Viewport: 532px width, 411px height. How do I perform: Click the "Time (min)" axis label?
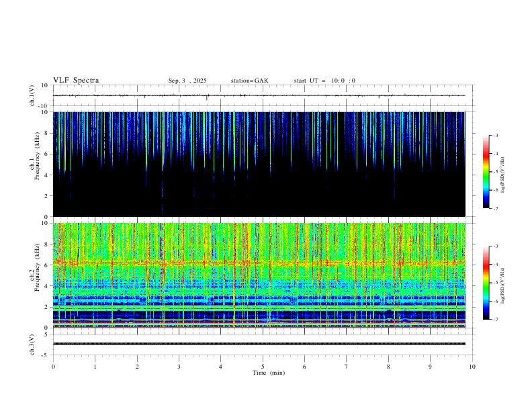(x=269, y=373)
